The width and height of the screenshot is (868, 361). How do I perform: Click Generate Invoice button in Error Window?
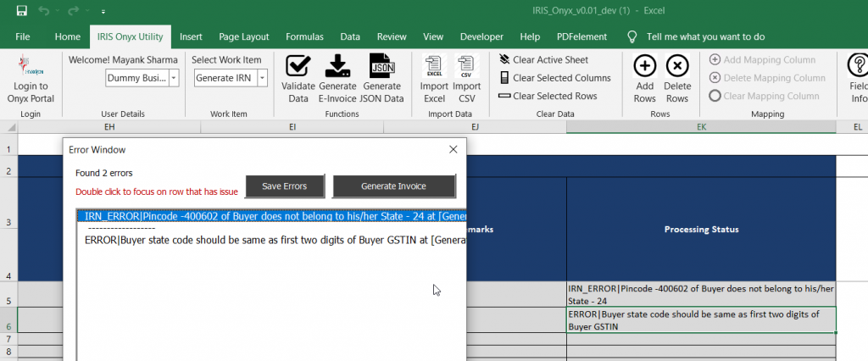pyautogui.click(x=393, y=186)
